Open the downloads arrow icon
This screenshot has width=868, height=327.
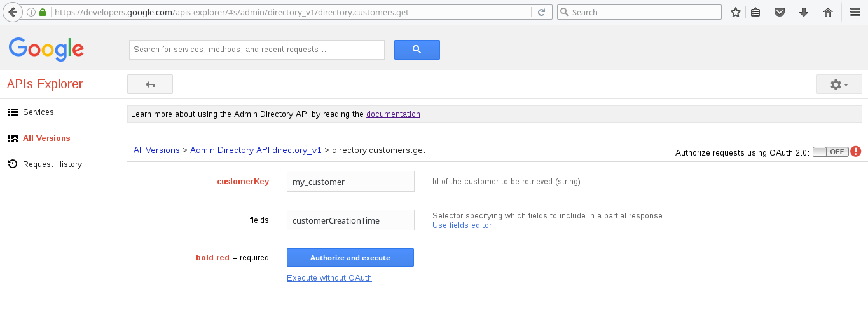pyautogui.click(x=804, y=12)
